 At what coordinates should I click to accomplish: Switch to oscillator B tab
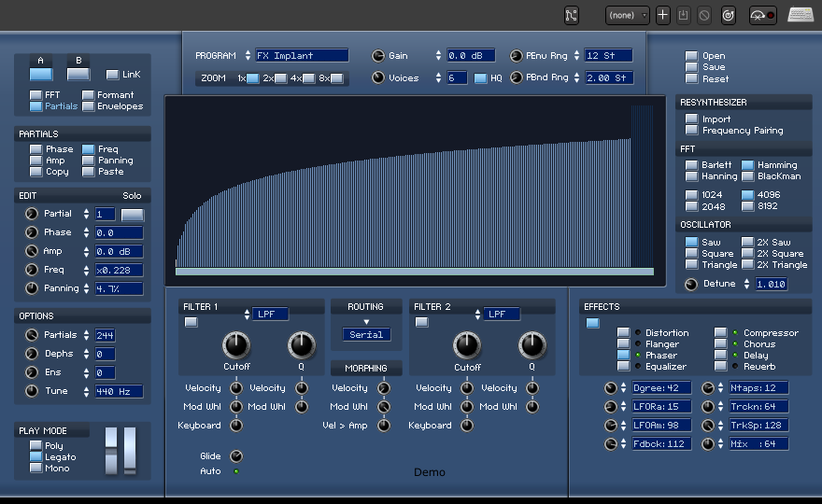[x=78, y=73]
